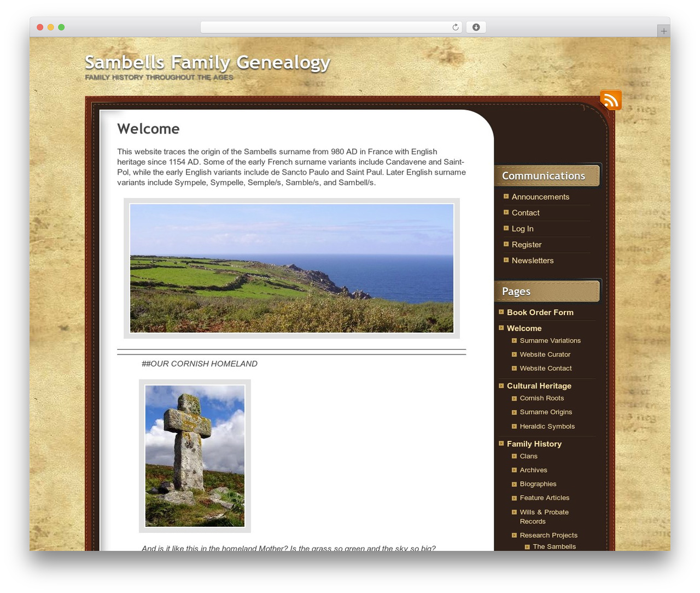Open a new tab with the plus button
700x593 pixels.
663,31
